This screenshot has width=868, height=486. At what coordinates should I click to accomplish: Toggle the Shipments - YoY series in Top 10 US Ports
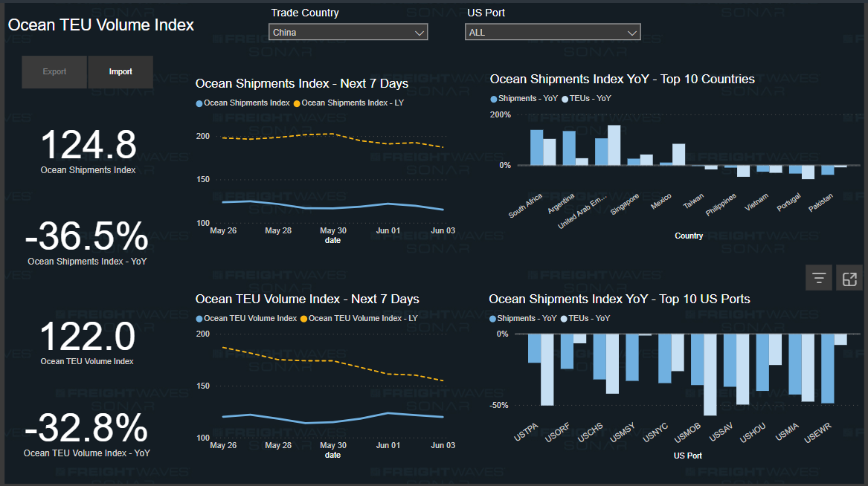tap(492, 318)
